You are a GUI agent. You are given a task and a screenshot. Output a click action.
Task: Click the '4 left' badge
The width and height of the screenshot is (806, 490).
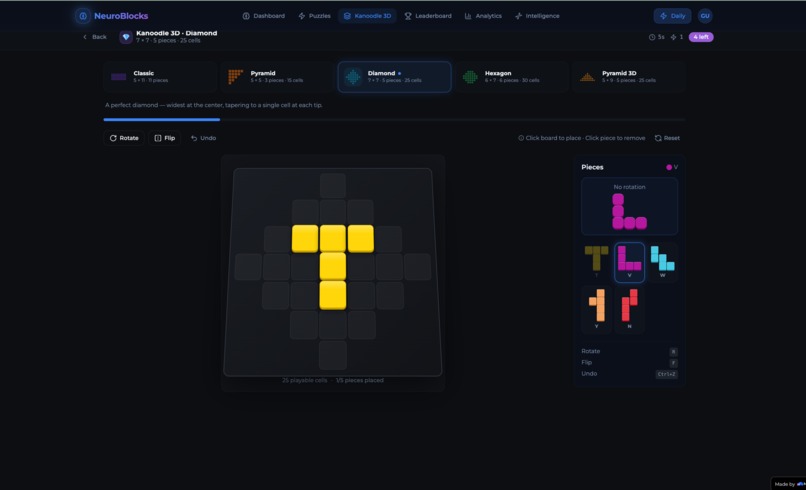[x=701, y=37]
